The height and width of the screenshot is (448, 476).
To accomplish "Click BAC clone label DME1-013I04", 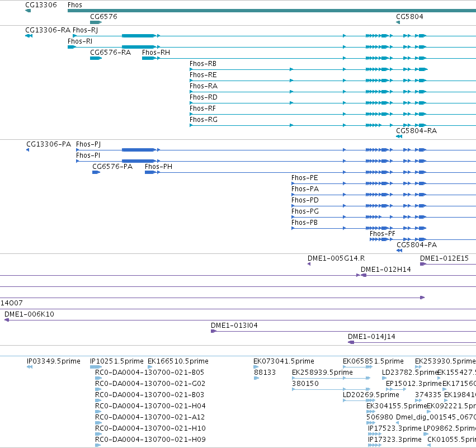I will click(x=234, y=326).
